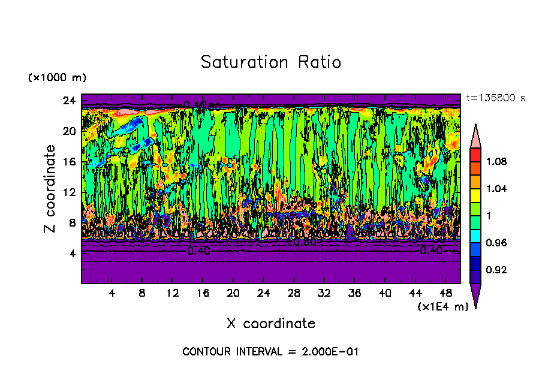Click the X-axis tick label 24
This screenshot has width=542, height=392.
[263, 293]
